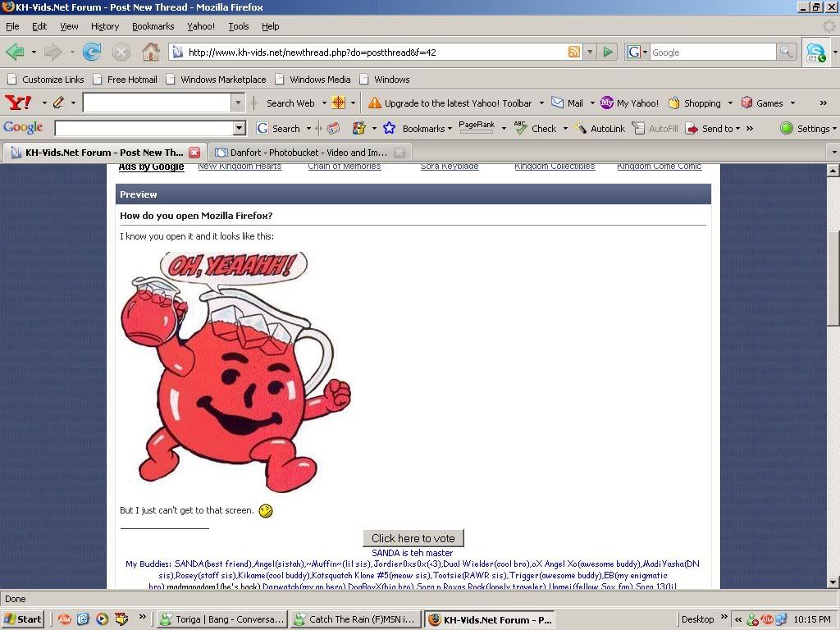Screen dimensions: 840x630
Task: Click the Yahoo! logo on Yahoo toolbar
Action: click(18, 103)
